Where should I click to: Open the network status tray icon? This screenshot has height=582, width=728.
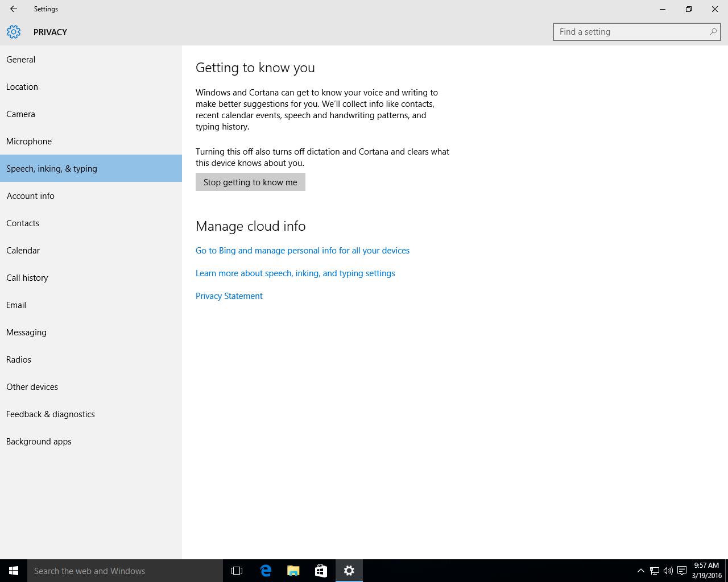tap(655, 571)
